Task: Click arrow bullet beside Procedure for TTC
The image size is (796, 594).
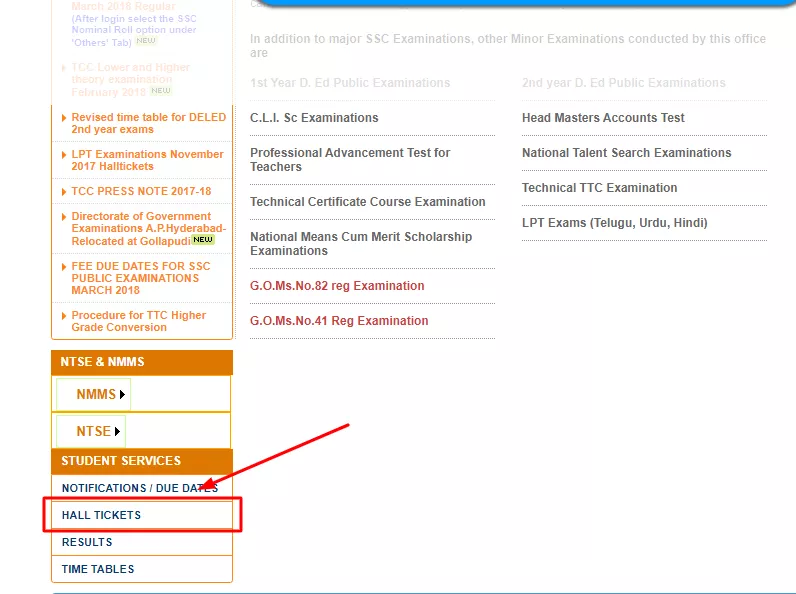Action: [63, 316]
